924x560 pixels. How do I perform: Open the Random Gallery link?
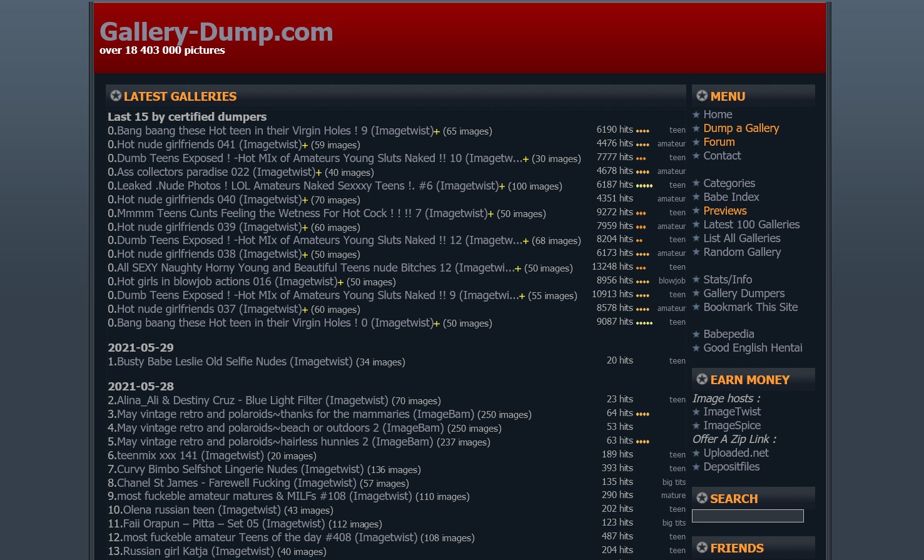tap(742, 252)
